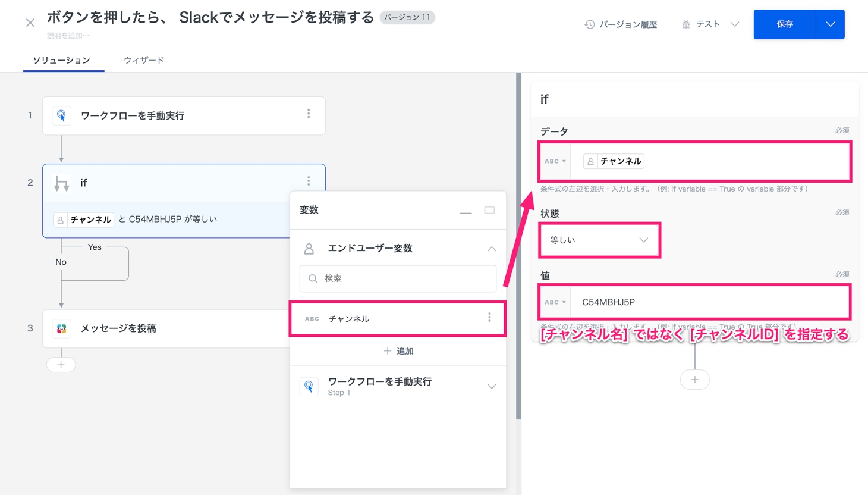Open the three-dot menu on the if step
Screen dimensions: 868x495
click(309, 181)
